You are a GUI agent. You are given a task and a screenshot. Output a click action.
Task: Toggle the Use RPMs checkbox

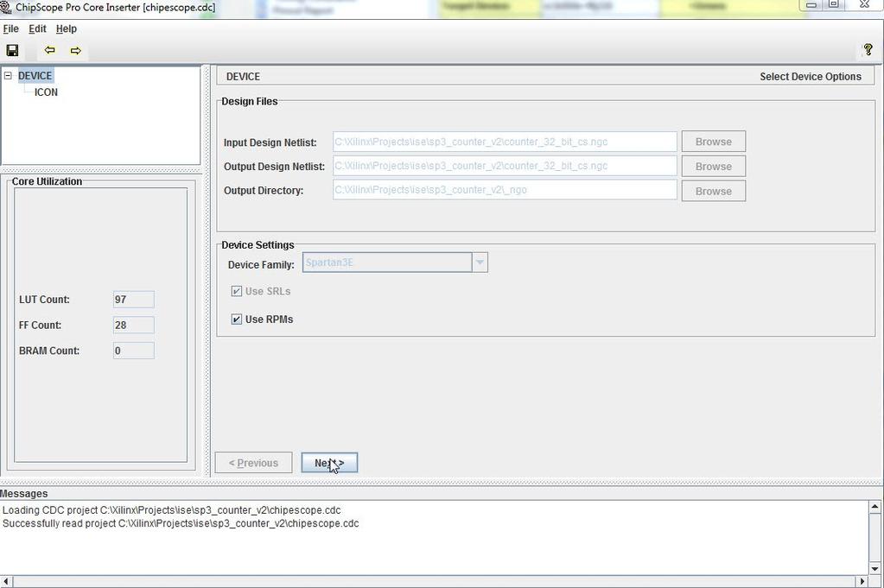pyautogui.click(x=236, y=319)
